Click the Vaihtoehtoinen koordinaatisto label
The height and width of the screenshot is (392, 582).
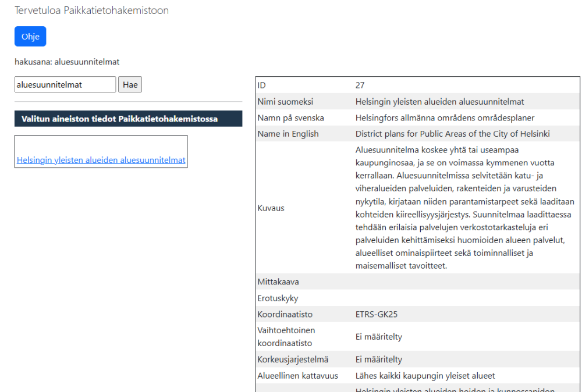(286, 337)
